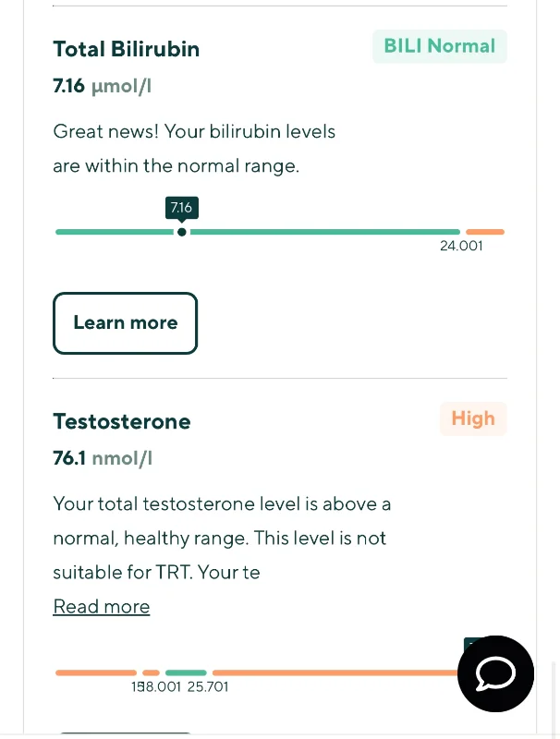Viewport: 560px width, 739px height.
Task: Click the 7.16 µmol/l result value
Action: pyautogui.click(x=102, y=86)
